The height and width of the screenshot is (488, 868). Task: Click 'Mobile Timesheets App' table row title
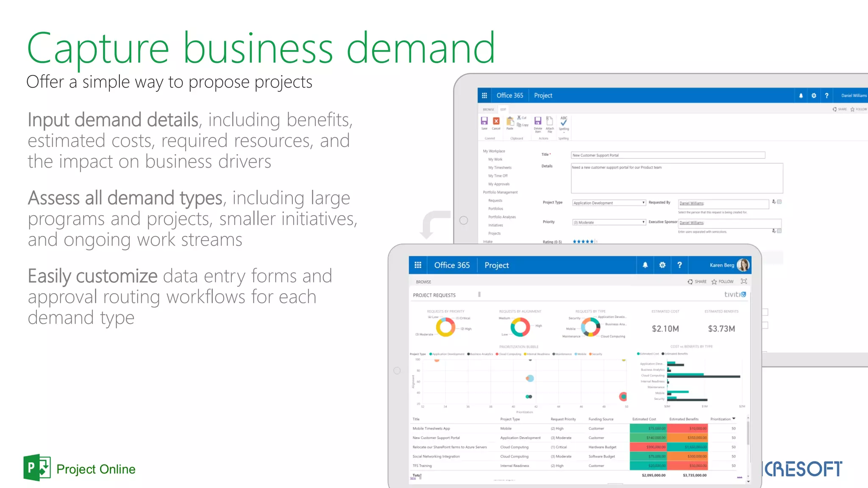point(431,429)
